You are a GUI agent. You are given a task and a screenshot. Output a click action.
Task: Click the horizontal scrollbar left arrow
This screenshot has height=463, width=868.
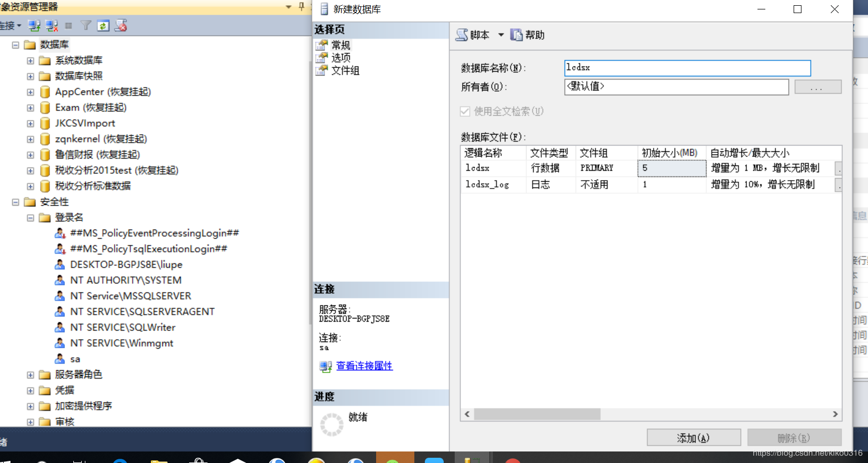pyautogui.click(x=467, y=414)
